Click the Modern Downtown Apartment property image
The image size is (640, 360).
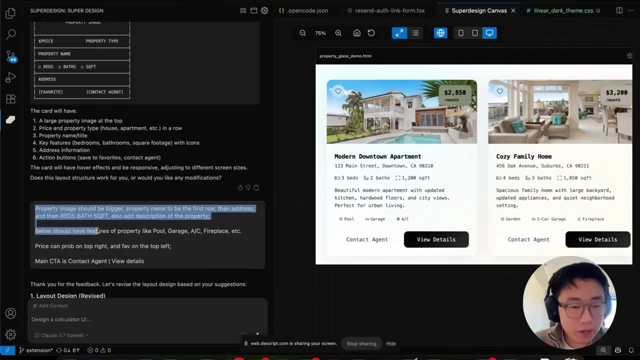tap(402, 112)
